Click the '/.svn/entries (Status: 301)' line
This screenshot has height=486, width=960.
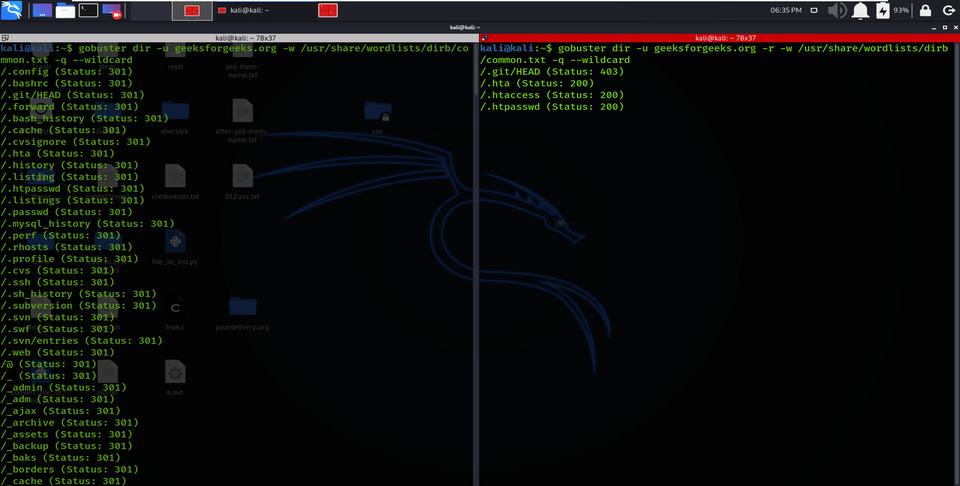tap(81, 341)
